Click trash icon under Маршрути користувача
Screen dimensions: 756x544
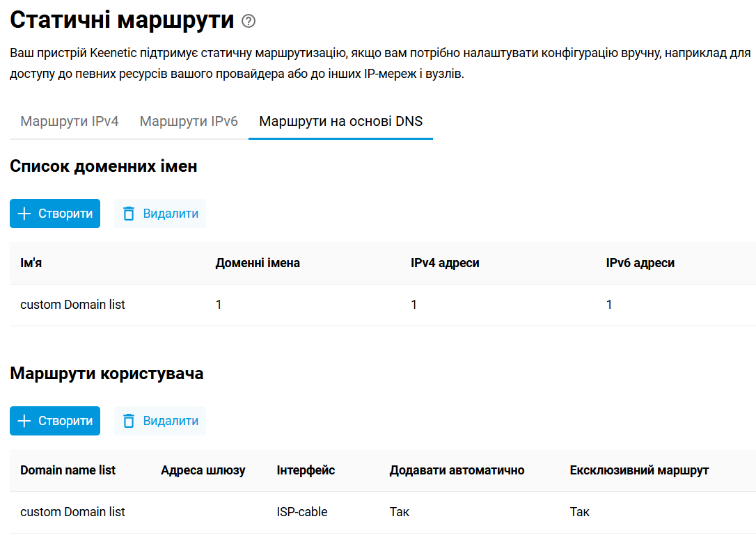(x=129, y=421)
